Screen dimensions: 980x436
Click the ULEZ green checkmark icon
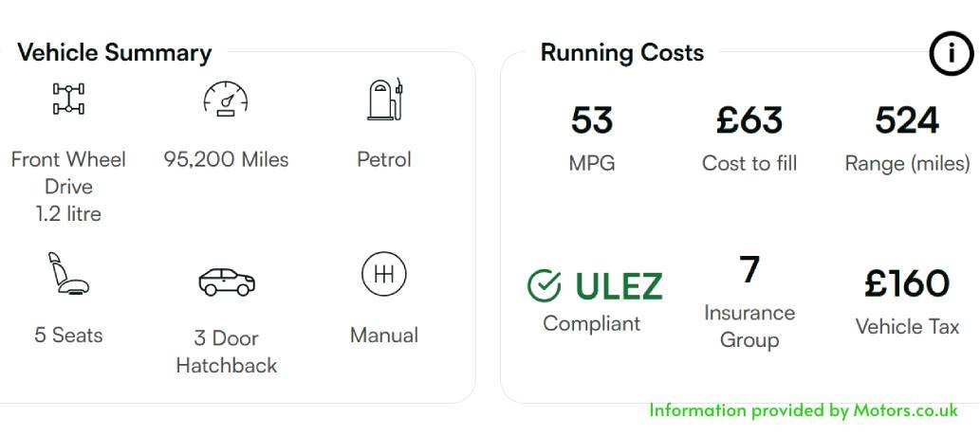coord(544,285)
